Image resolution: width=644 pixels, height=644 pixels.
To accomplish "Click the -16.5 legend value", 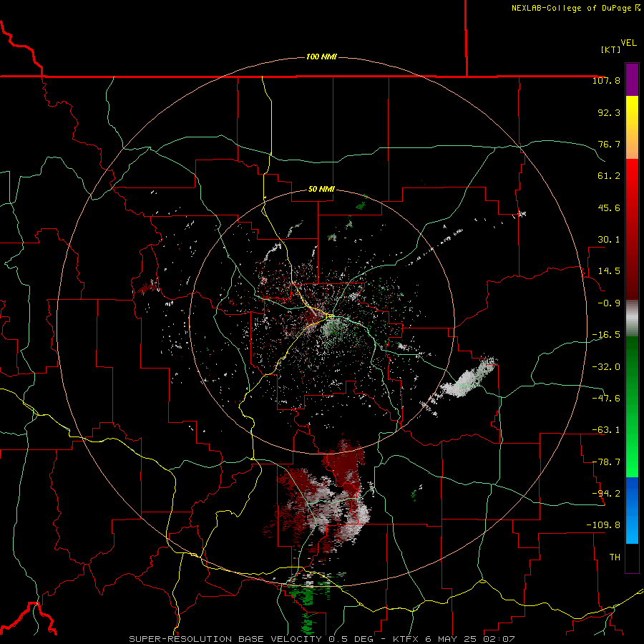I will (606, 335).
